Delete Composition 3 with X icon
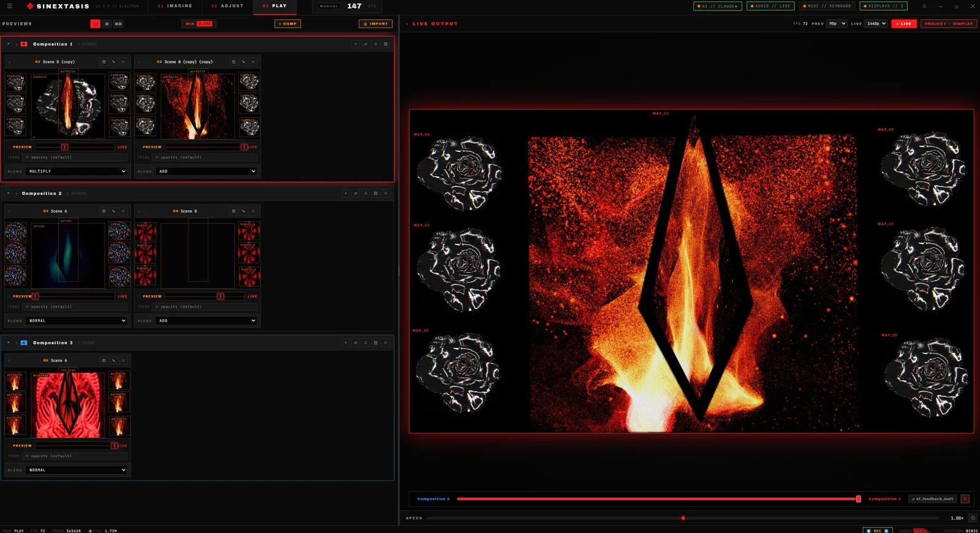Viewport: 980px width, 533px height. [x=385, y=343]
